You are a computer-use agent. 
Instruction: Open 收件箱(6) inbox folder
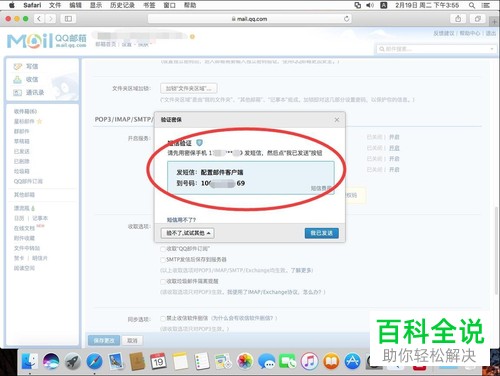(x=25, y=111)
